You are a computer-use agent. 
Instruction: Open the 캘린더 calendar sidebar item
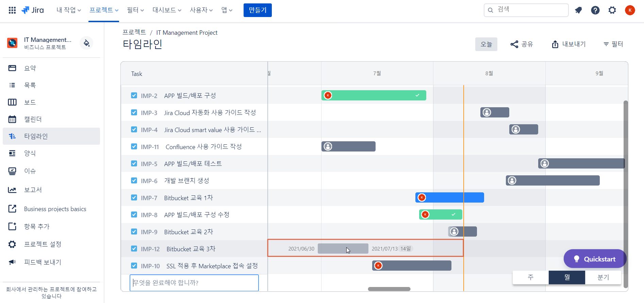(x=33, y=119)
